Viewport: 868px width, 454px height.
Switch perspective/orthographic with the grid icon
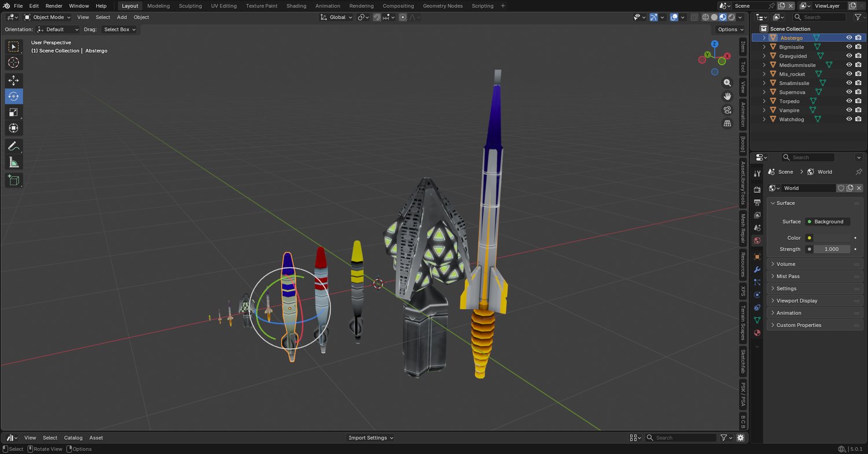727,123
